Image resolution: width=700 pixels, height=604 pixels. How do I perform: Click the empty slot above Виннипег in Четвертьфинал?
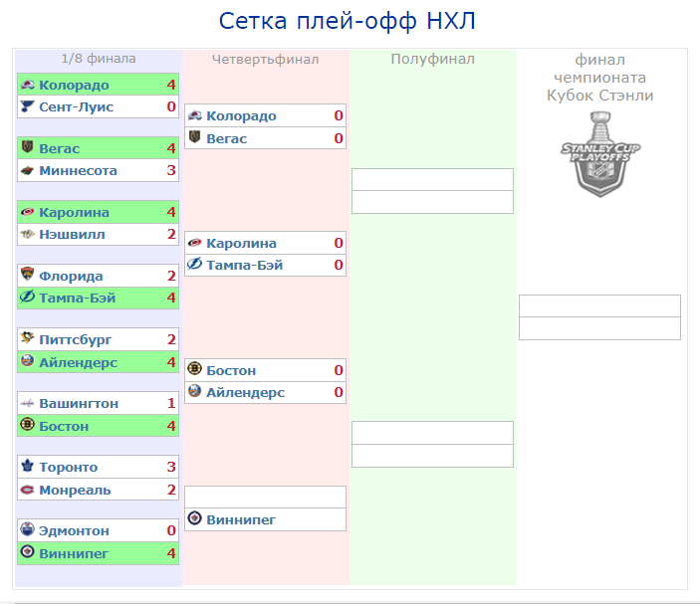pos(265,497)
